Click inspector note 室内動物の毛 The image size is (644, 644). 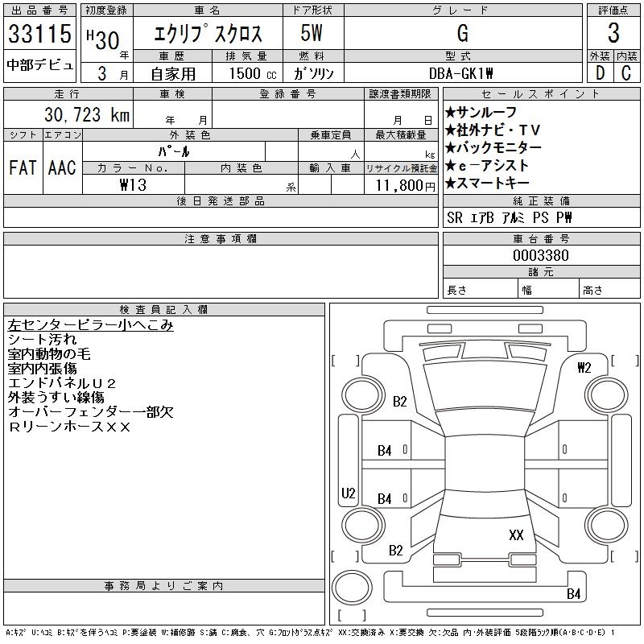49,354
